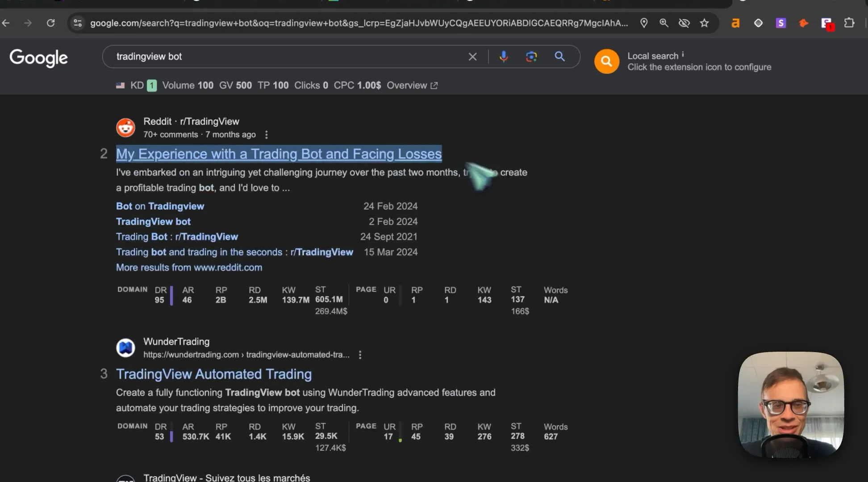Click 'More results from www.reddit.com'
The image size is (868, 482).
coord(189,267)
